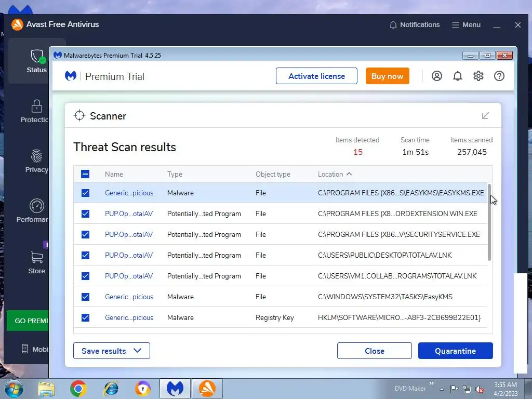Image resolution: width=532 pixels, height=399 pixels.
Task: Sort by the Location column header
Action: coord(335,174)
